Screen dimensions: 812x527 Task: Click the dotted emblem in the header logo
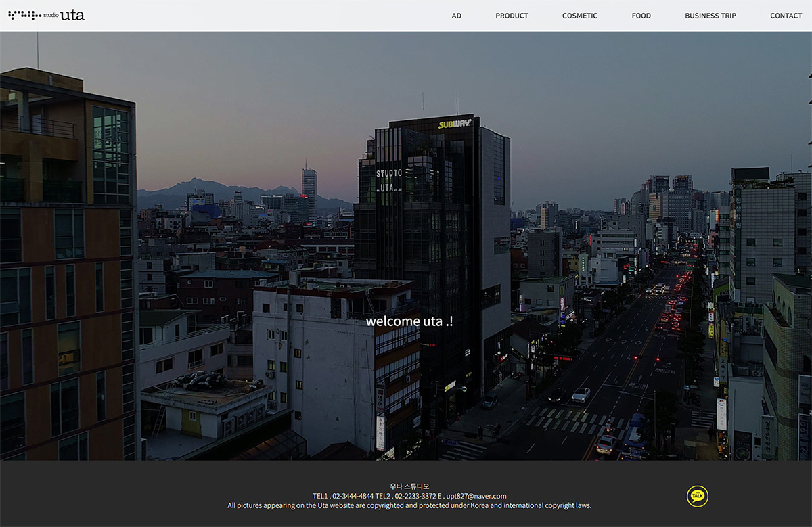point(24,15)
